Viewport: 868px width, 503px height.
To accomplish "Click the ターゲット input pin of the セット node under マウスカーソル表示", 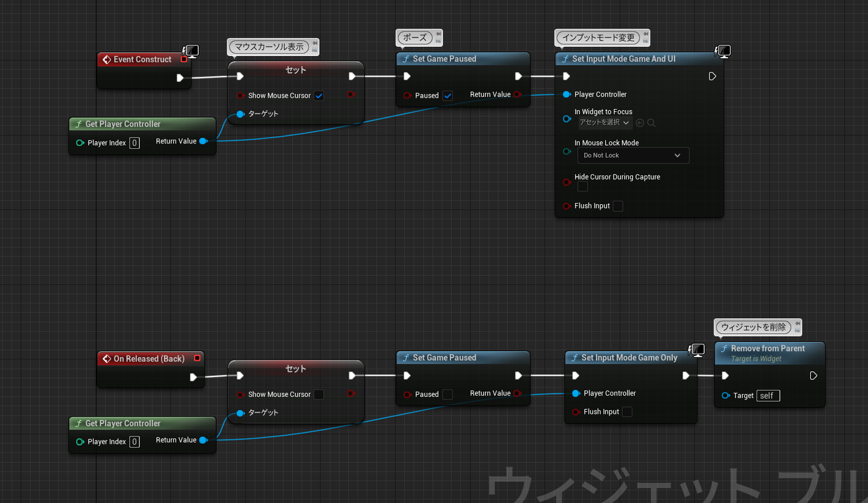I will click(241, 114).
